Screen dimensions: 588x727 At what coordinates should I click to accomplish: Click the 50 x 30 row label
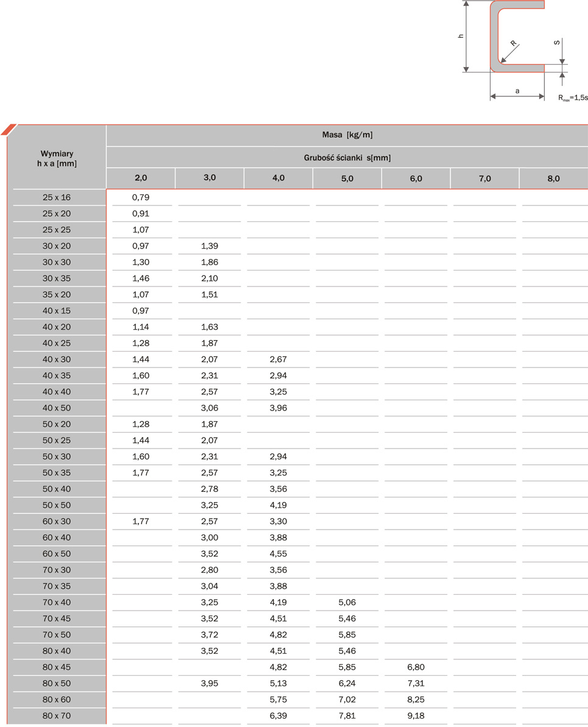[57, 456]
